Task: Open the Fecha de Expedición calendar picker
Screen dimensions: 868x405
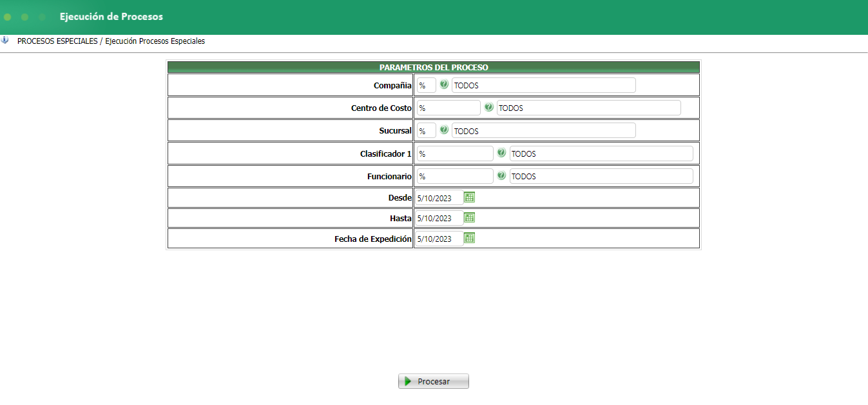Action: 469,238
